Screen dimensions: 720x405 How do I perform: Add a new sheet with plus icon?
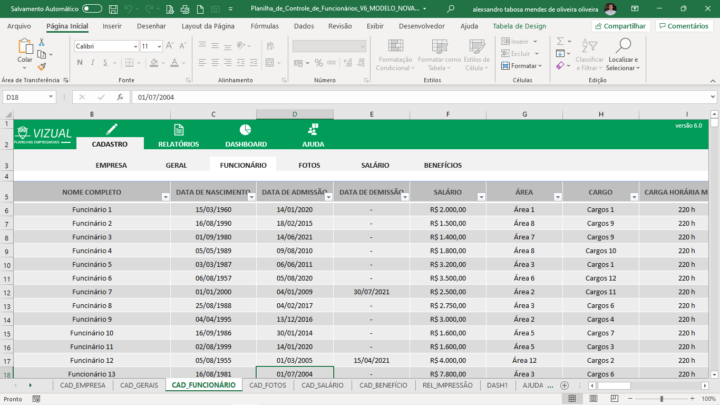pos(564,385)
